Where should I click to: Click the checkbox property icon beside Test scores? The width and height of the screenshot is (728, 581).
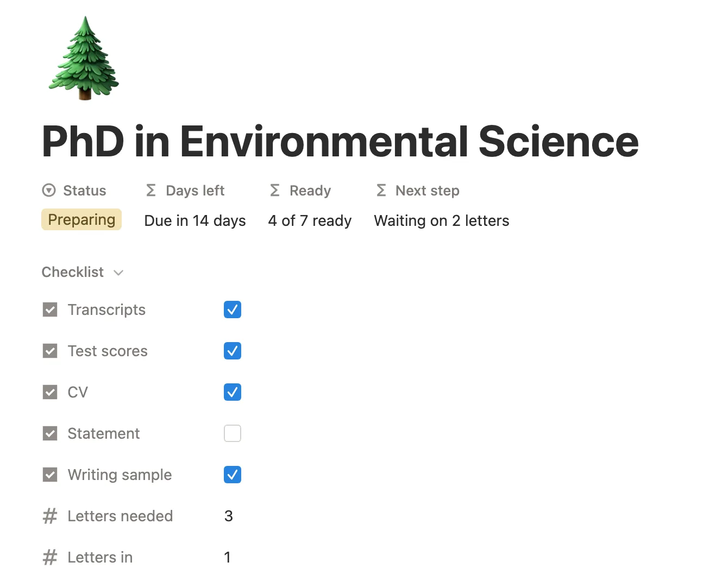pos(50,351)
